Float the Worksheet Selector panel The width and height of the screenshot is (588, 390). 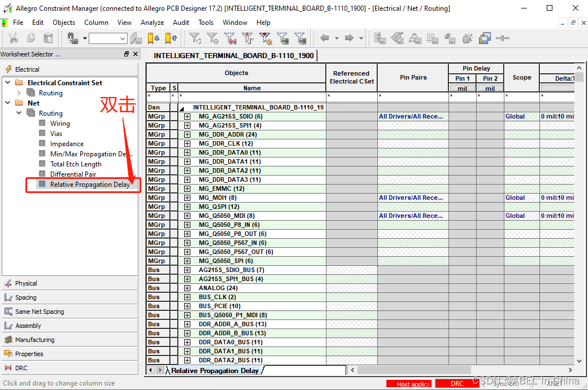click(x=127, y=54)
